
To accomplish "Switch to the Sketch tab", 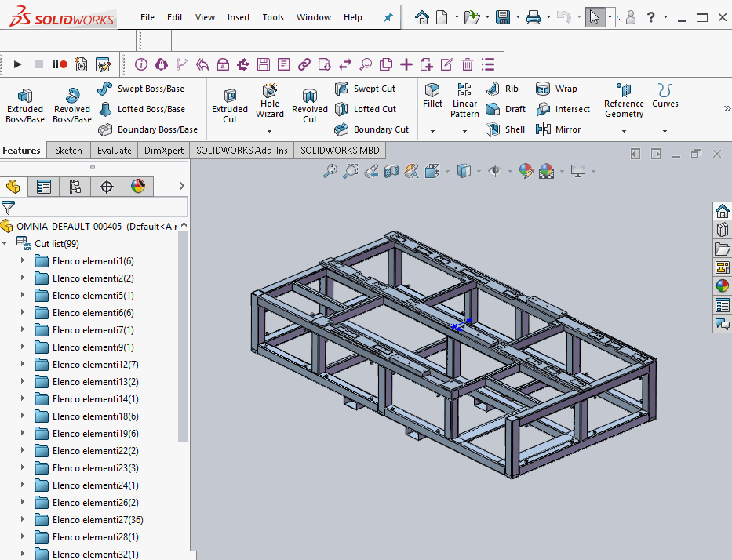I will (68, 150).
